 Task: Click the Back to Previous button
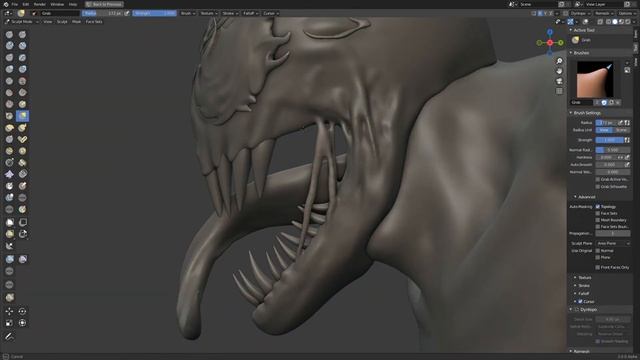(x=105, y=4)
